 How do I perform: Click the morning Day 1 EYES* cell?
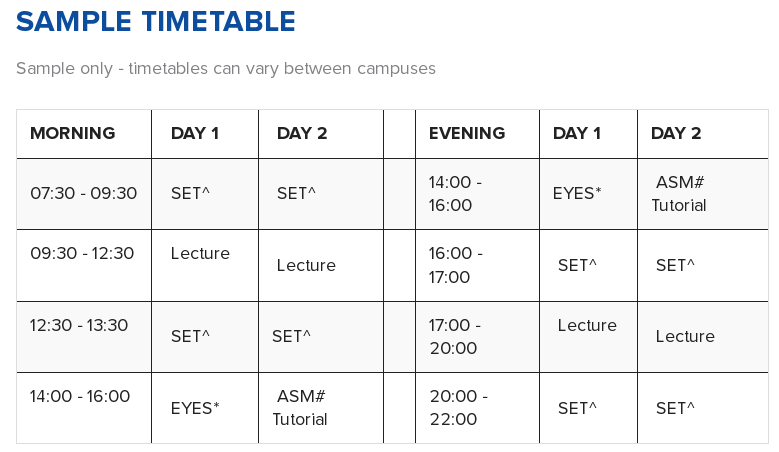(x=195, y=408)
